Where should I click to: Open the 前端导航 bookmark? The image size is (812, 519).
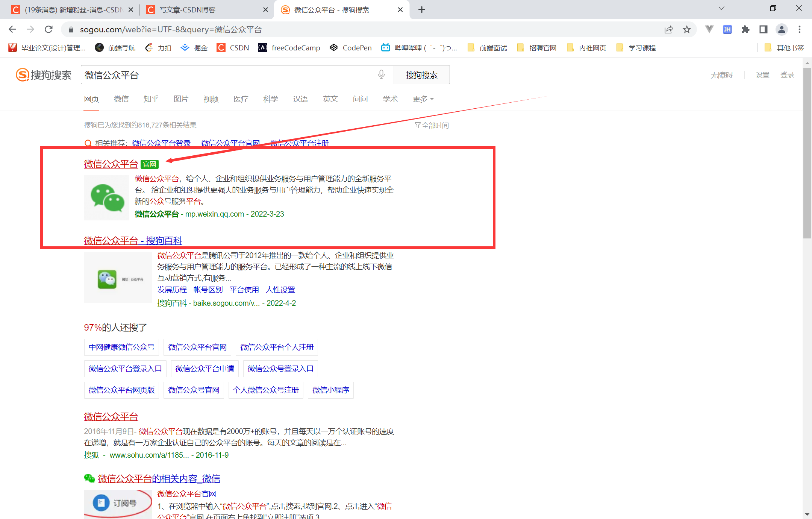pos(115,48)
